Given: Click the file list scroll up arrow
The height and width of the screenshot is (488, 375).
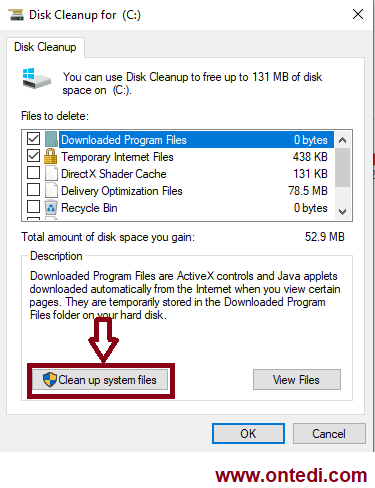Looking at the screenshot, I should pyautogui.click(x=343, y=140).
